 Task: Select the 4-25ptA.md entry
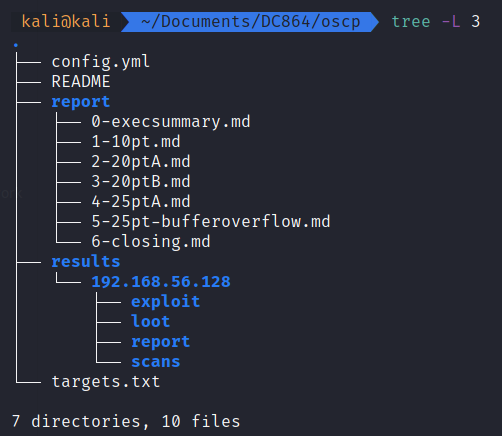(141, 202)
